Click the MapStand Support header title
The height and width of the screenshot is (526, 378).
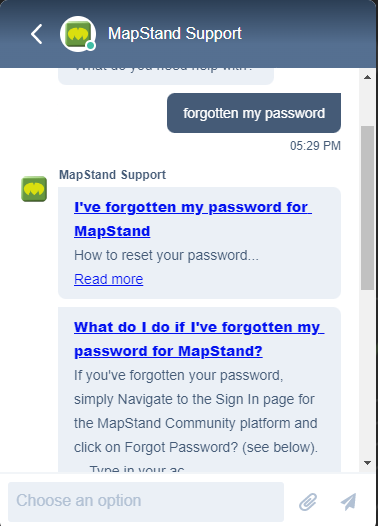coord(175,34)
